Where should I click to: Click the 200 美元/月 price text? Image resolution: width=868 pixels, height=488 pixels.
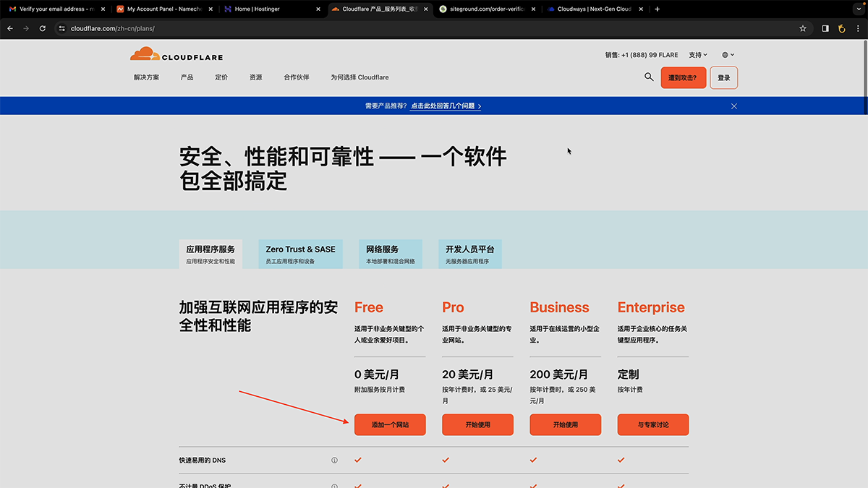point(559,374)
